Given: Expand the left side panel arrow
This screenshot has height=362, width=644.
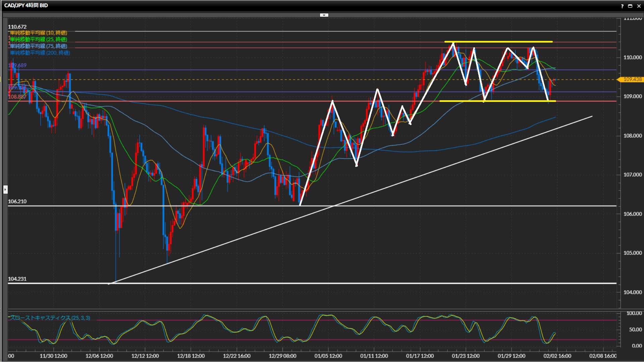Looking at the screenshot, I should (x=5, y=190).
